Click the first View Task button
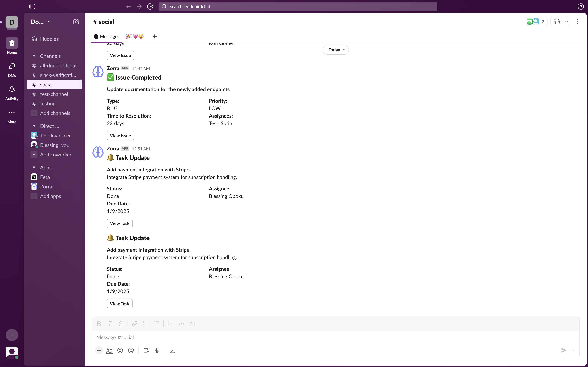Screen dimensions: 588x367 119,223
